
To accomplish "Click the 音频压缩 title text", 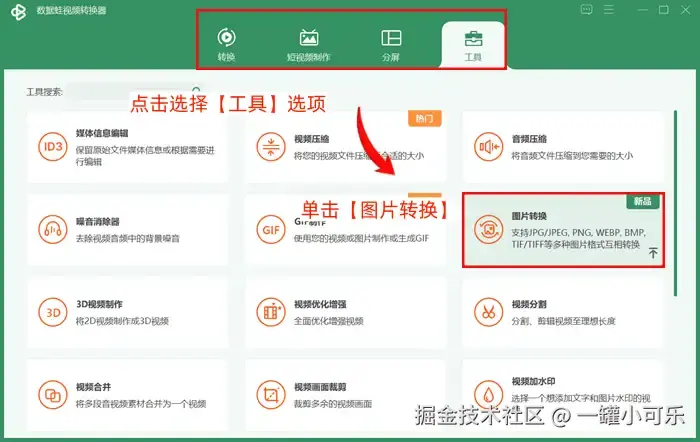I will coord(529,139).
